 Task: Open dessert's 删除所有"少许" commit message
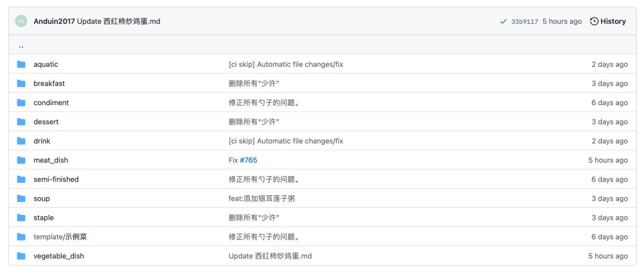point(254,122)
